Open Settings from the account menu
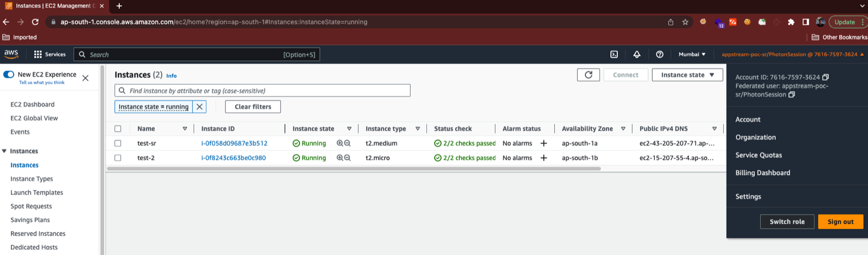Viewport: 868px width, 255px height. (748, 196)
